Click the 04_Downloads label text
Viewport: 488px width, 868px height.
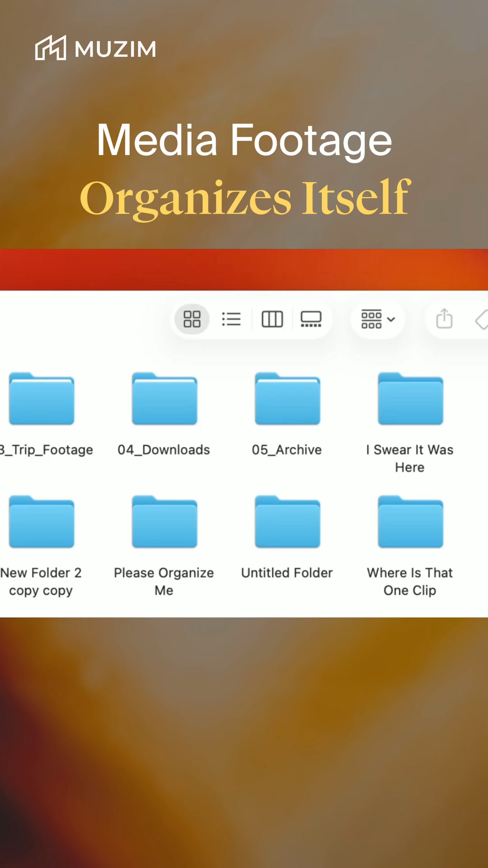164,450
